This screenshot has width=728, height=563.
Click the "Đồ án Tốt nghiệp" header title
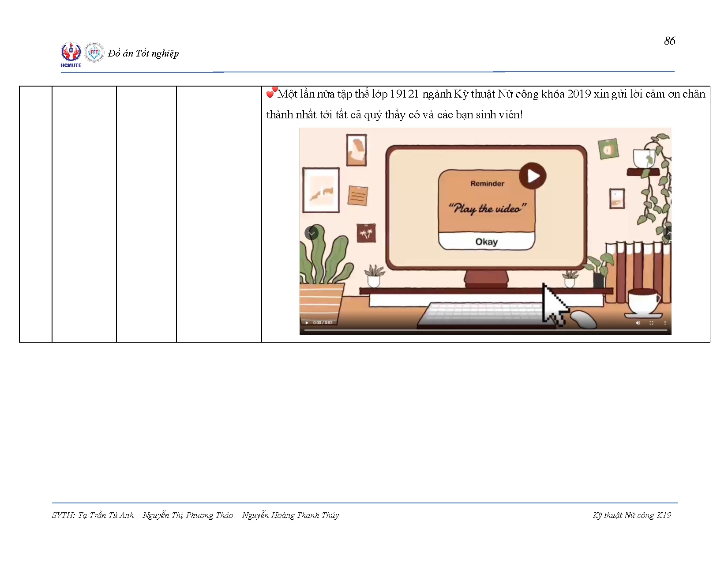click(x=143, y=53)
